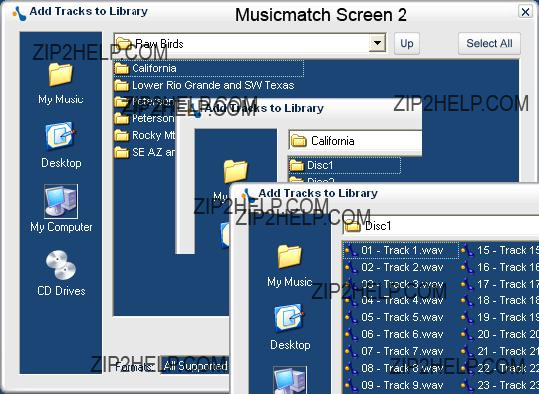Image resolution: width=539 pixels, height=394 pixels.
Task: Select the 17 - Track file
Action: click(x=499, y=284)
